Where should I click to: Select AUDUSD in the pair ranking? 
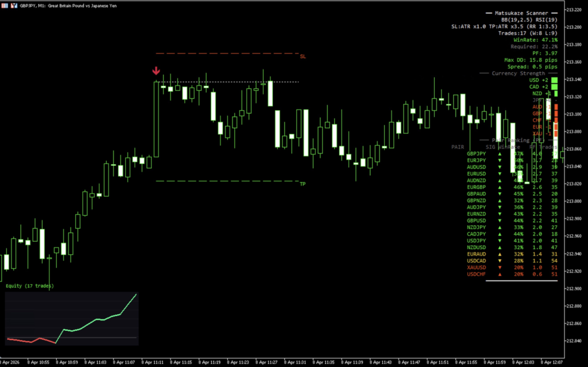click(x=476, y=167)
